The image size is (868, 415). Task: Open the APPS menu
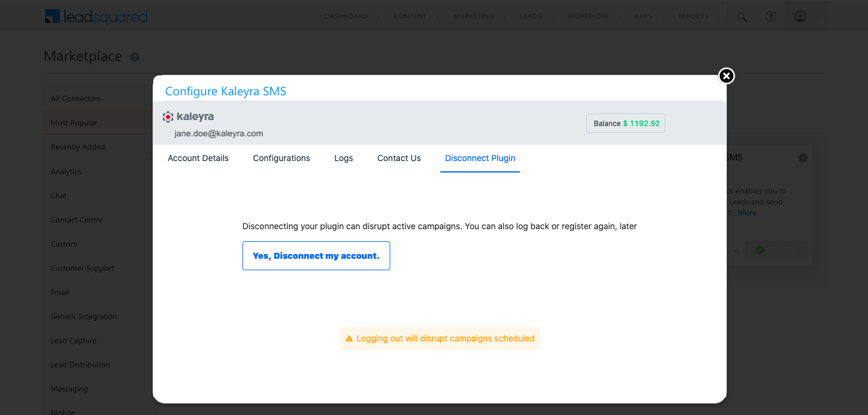click(643, 16)
